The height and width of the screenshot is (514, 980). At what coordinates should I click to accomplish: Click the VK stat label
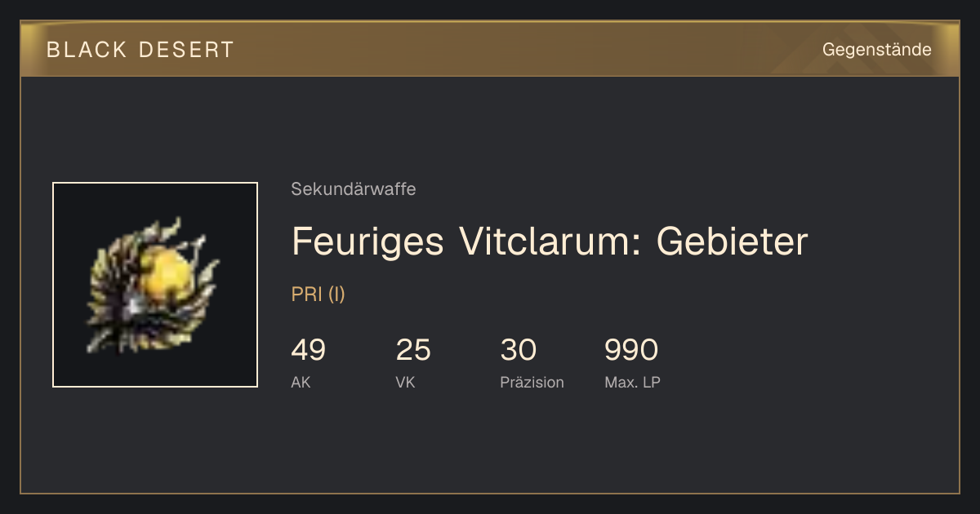coord(405,383)
